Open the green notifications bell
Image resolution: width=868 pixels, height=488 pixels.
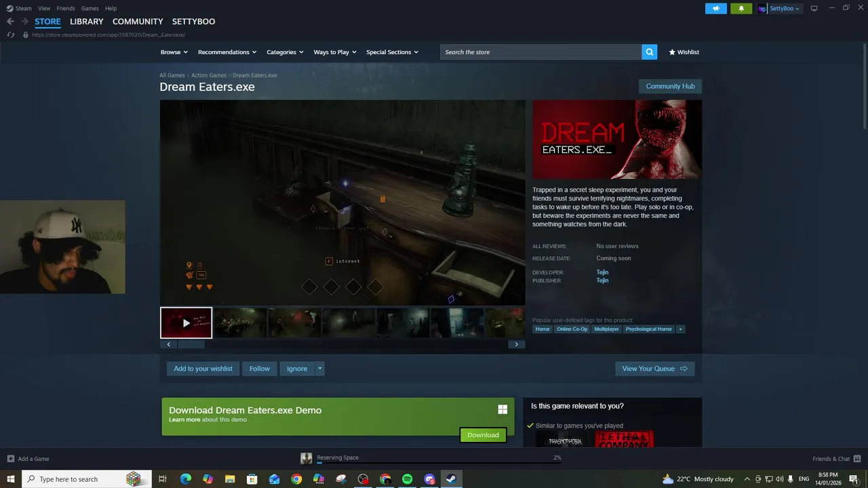741,8
